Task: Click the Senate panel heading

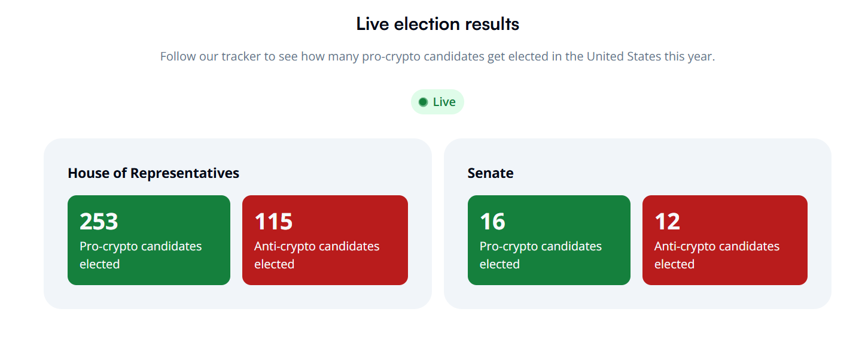Action: coord(491,173)
